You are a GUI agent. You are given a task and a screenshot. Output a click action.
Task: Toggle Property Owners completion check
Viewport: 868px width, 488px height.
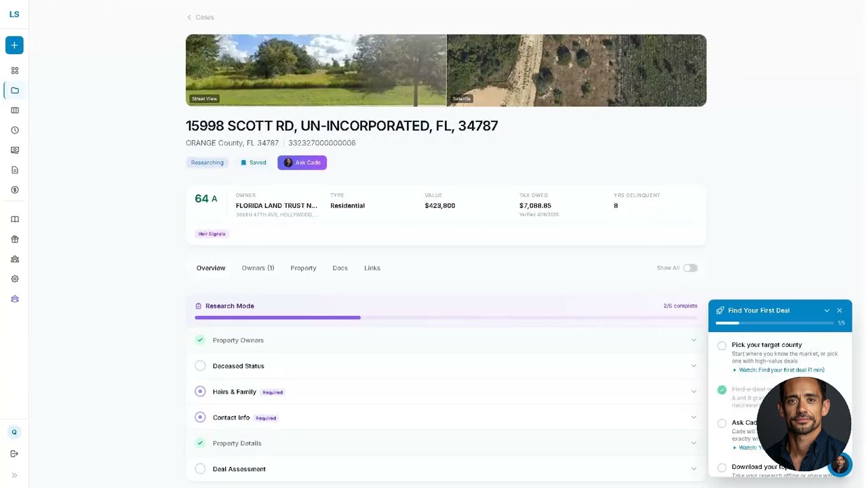200,340
